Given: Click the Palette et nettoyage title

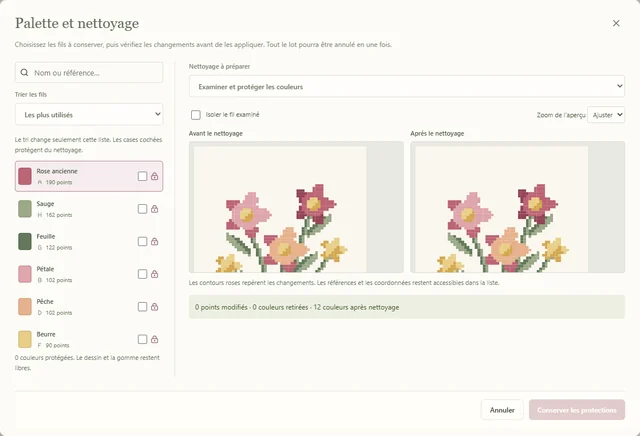Looking at the screenshot, I should (x=77, y=23).
